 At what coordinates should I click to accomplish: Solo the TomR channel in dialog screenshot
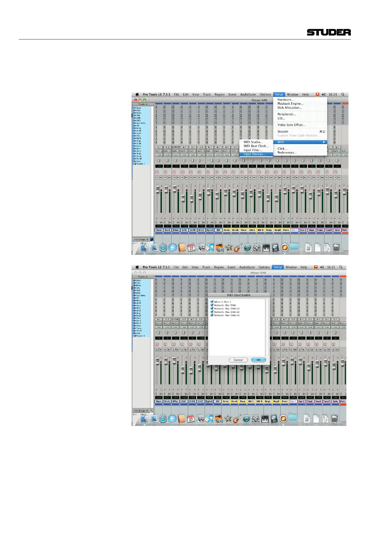click(325, 349)
